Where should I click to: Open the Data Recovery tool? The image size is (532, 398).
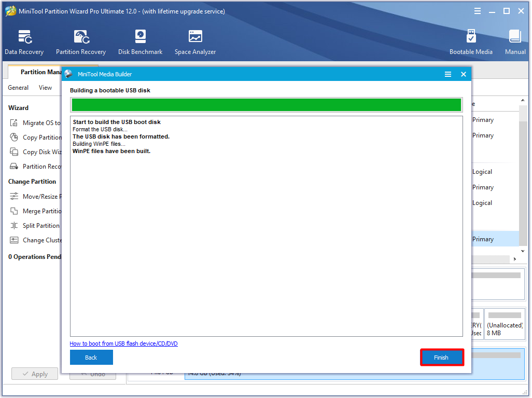pyautogui.click(x=24, y=42)
